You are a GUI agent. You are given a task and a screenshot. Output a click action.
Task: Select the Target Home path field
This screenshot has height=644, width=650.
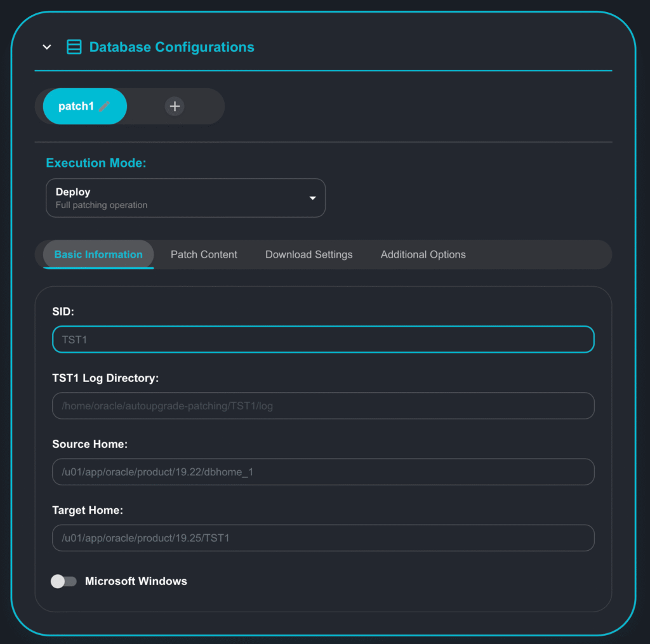pyautogui.click(x=323, y=537)
